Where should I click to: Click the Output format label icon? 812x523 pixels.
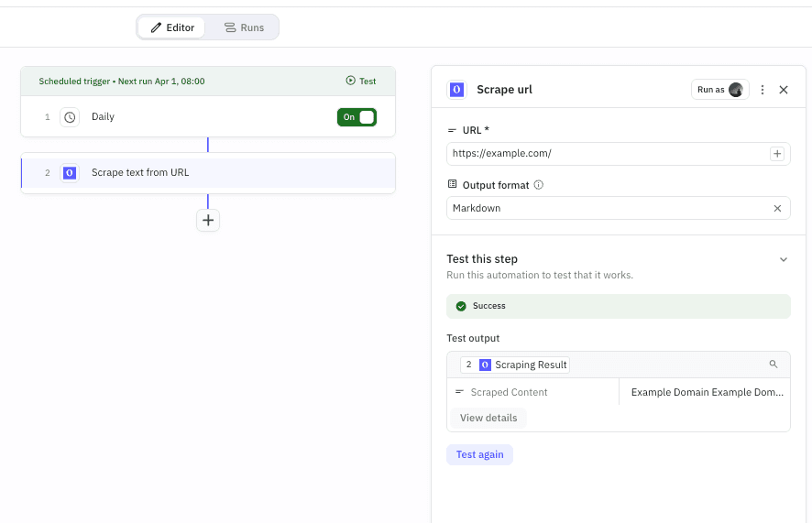[452, 183]
